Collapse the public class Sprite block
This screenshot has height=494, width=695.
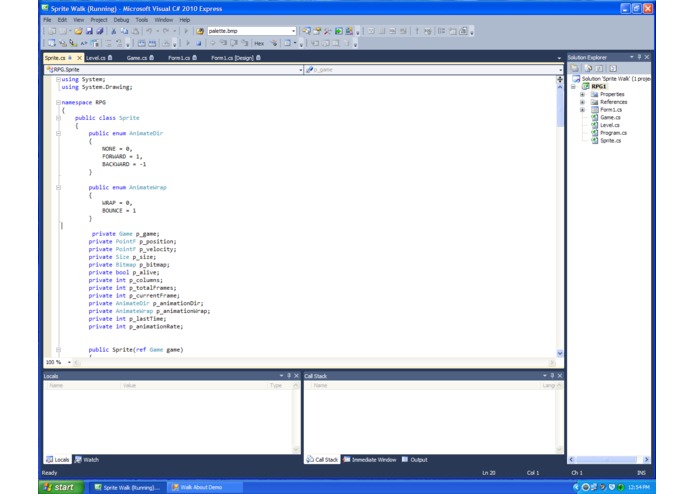coord(58,118)
